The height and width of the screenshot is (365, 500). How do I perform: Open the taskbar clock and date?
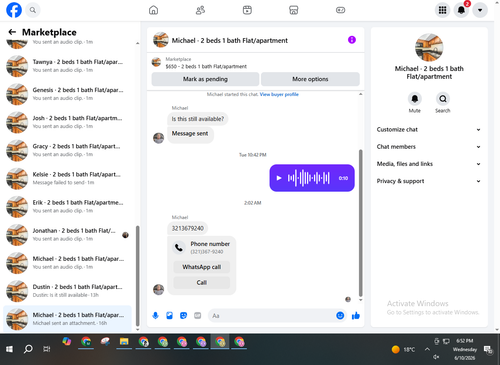coord(465,349)
